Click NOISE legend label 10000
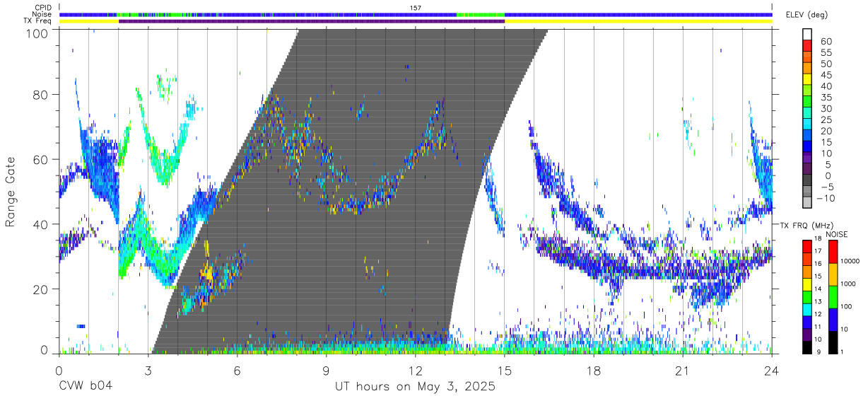The height and width of the screenshot is (401, 868). [851, 262]
